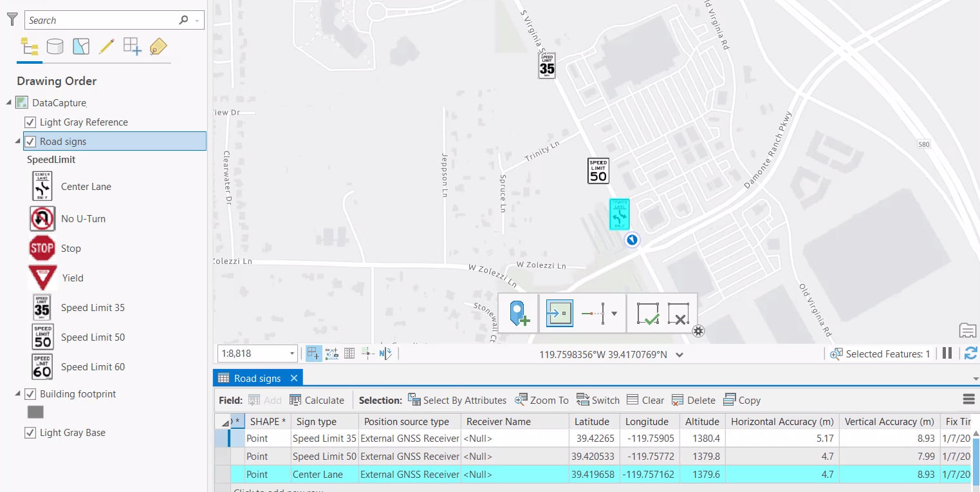980x492 pixels.
Task: Select the List By Data Source icon
Action: (x=55, y=46)
